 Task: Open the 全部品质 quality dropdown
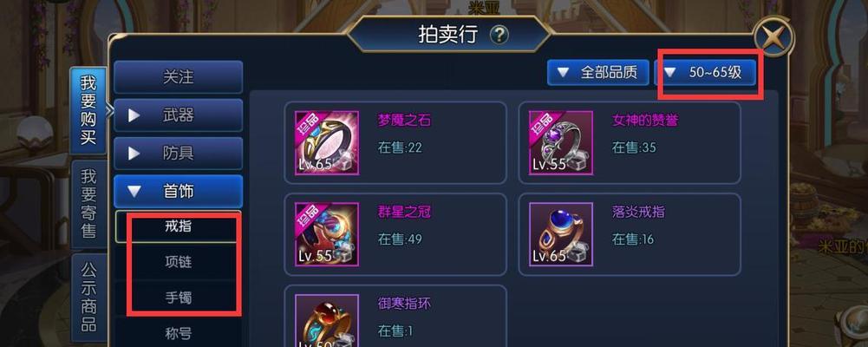pos(597,73)
